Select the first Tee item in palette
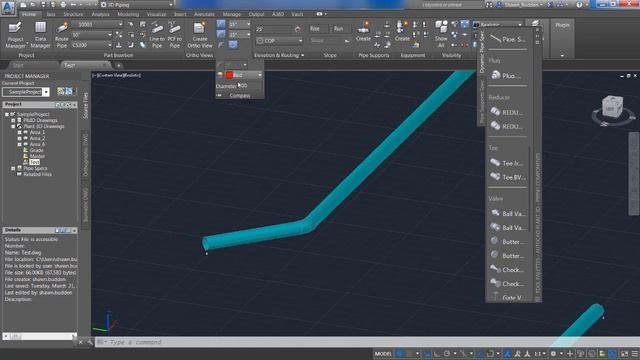This screenshot has height=360, width=640. tap(507, 162)
